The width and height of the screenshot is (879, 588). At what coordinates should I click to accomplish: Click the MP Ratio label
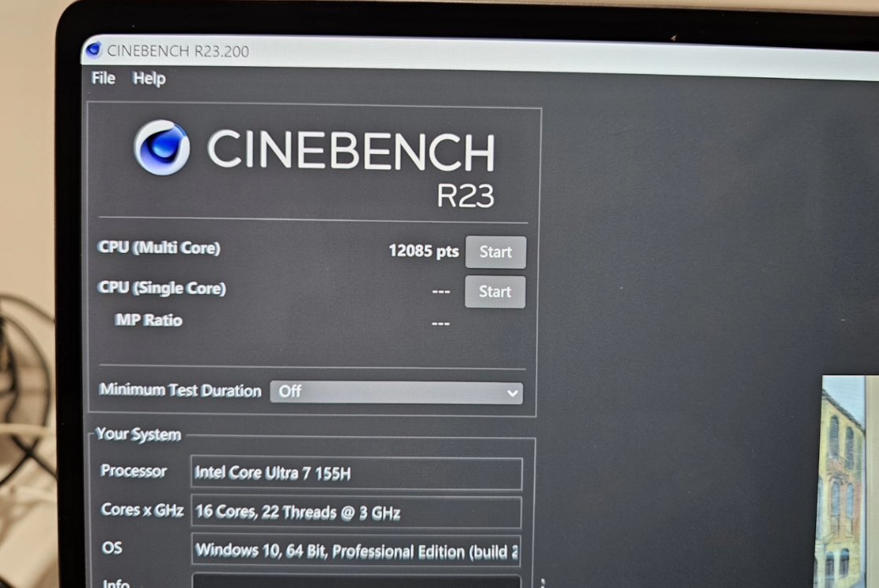click(149, 320)
